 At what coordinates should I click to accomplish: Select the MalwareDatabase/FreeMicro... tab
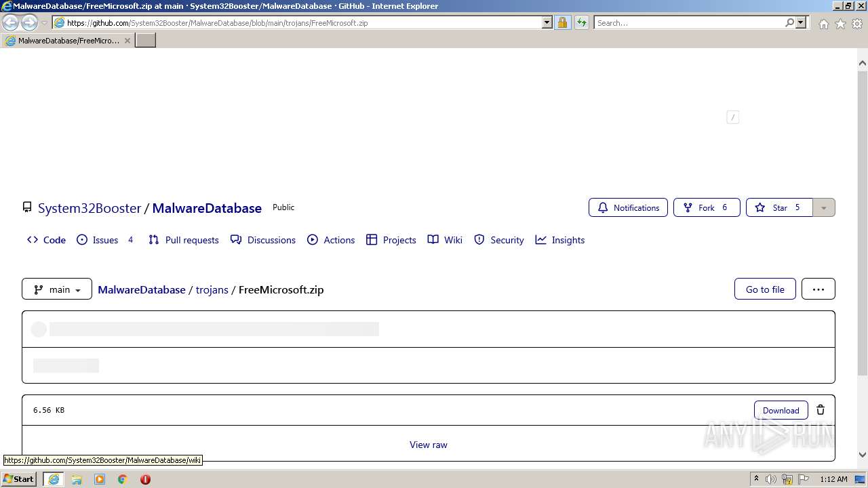68,41
